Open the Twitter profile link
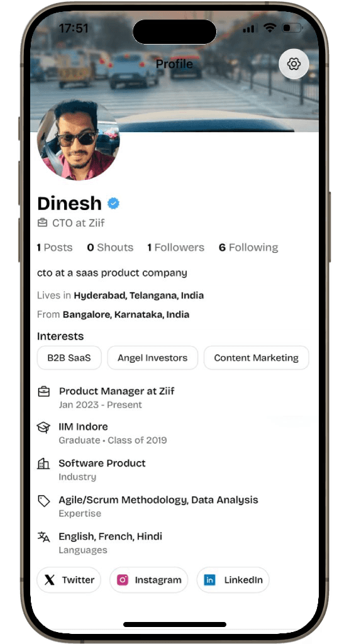 [x=69, y=580]
